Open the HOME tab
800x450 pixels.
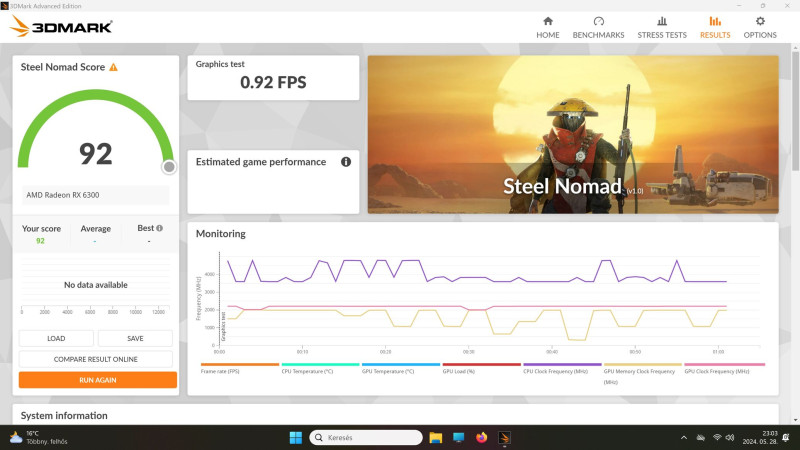tap(547, 28)
